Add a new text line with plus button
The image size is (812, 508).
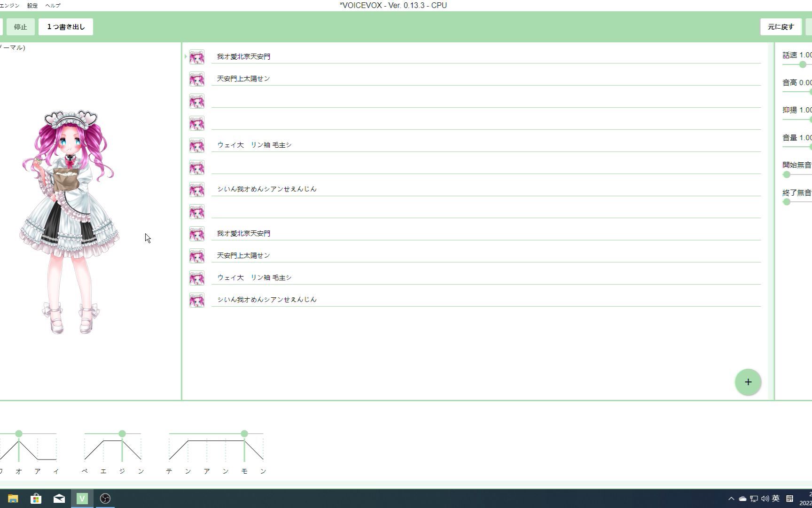[x=748, y=382]
